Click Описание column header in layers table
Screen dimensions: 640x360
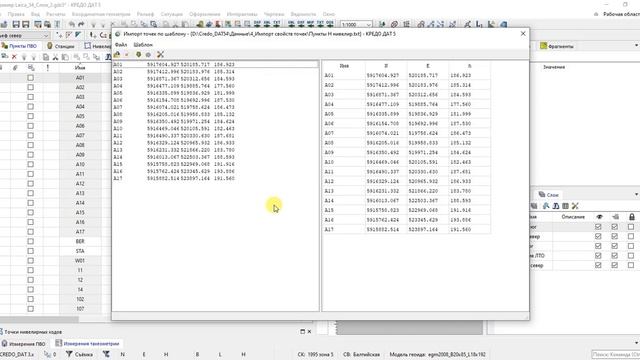click(573, 217)
